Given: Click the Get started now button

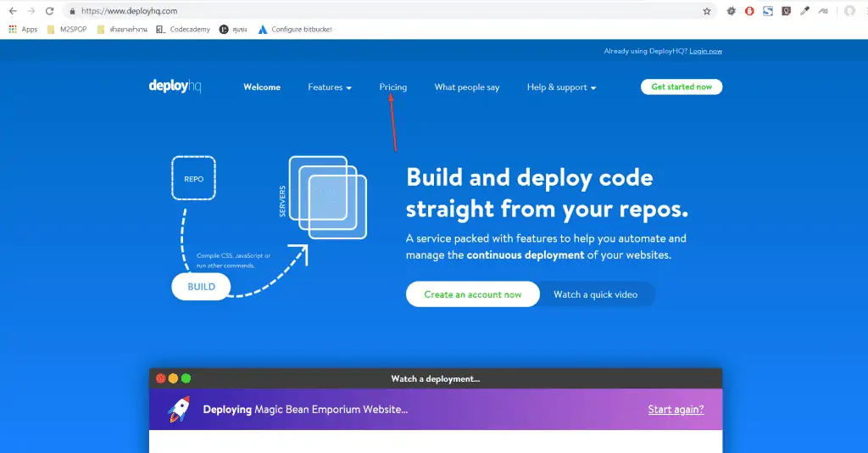Looking at the screenshot, I should (682, 87).
